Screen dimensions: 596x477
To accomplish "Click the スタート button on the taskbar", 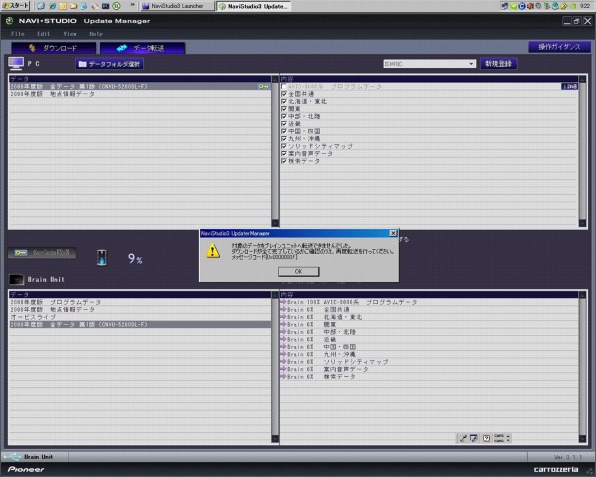I will point(16,6).
